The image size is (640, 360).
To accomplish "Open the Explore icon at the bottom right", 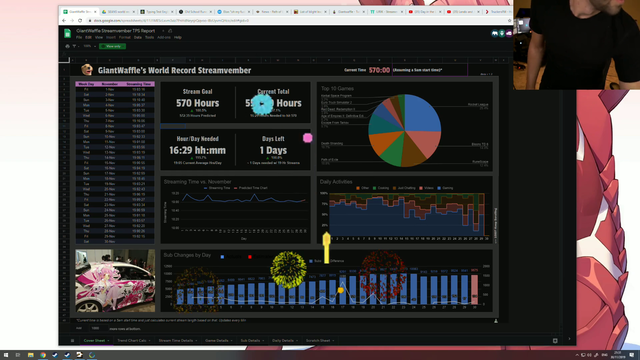I will [x=555, y=340].
